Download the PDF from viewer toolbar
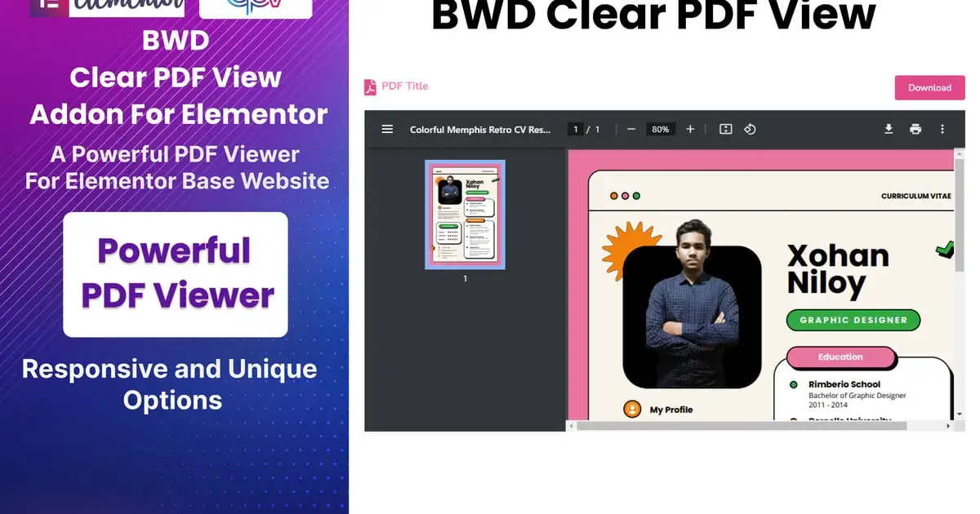Image resolution: width=980 pixels, height=514 pixels. (x=889, y=129)
